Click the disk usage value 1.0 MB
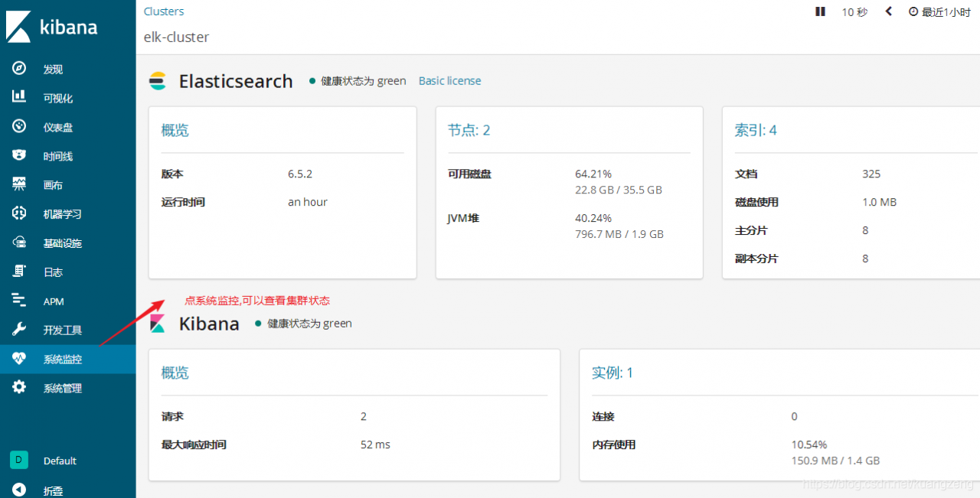 coord(879,202)
